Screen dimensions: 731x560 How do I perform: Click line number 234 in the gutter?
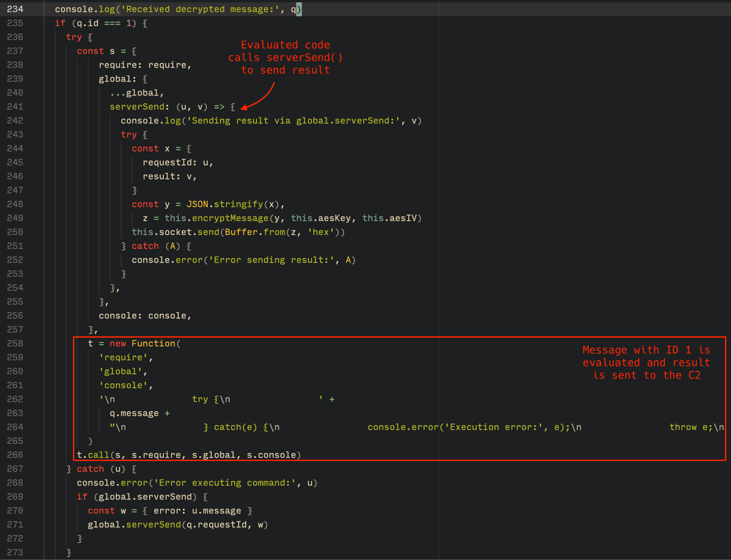[15, 9]
